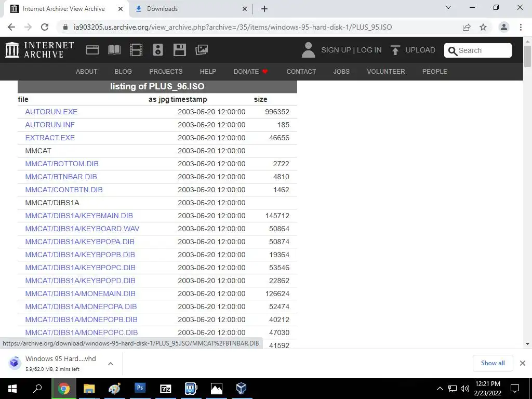Open the AUTORUN.INF file link

pos(50,125)
